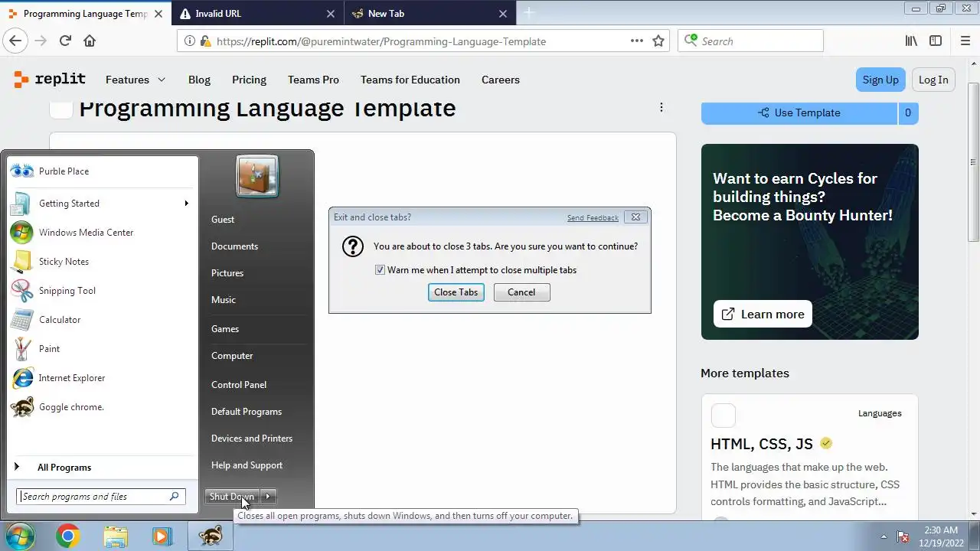Open Snipping Tool
980x551 pixels.
(x=103, y=291)
